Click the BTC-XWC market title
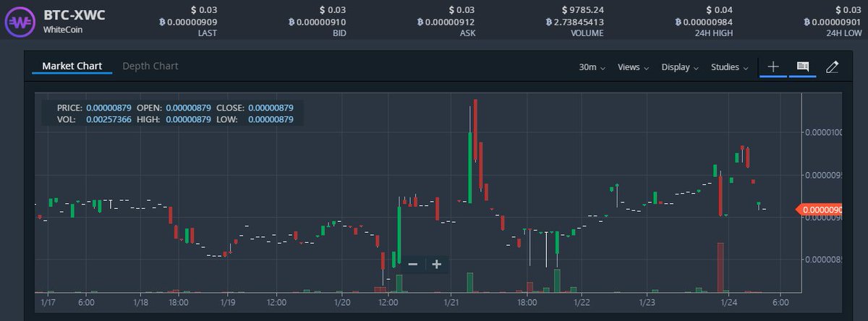The width and height of the screenshot is (868, 321). pos(74,15)
